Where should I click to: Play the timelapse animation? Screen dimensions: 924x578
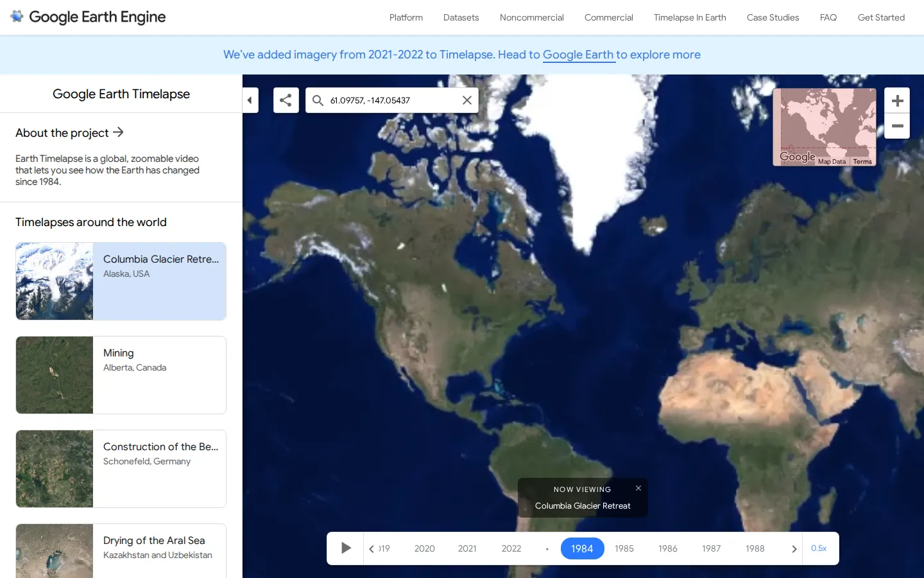coord(346,548)
